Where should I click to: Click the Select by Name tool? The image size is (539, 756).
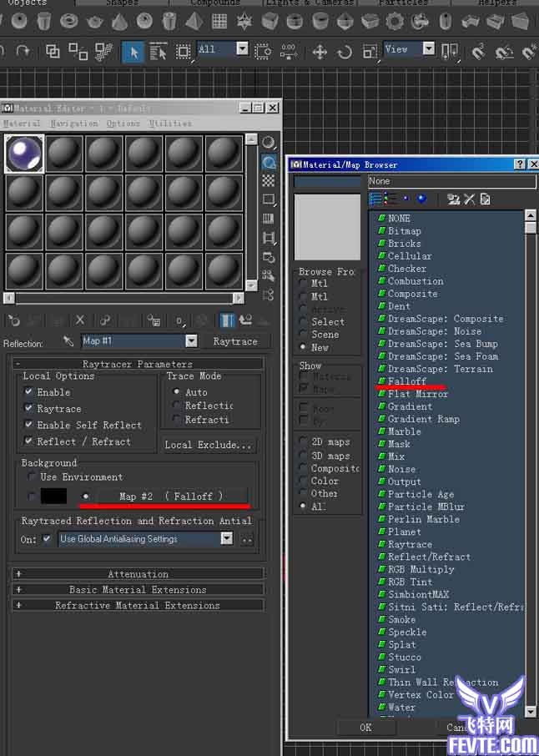tap(158, 51)
